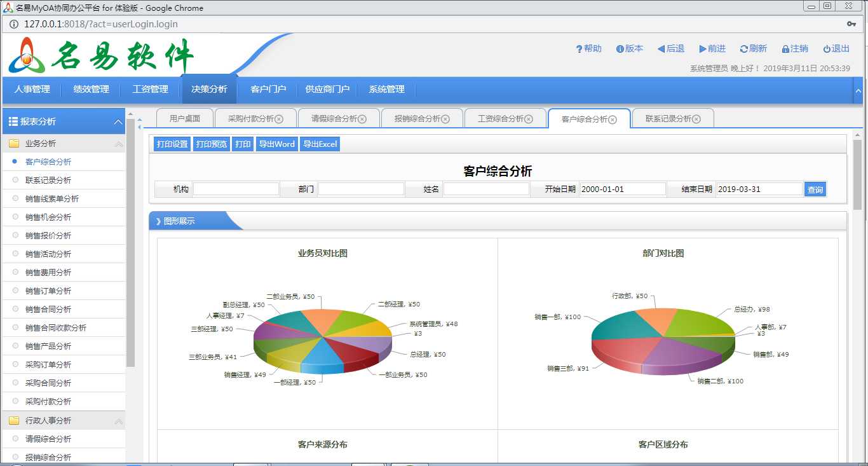Screen dimensions: 868x466
Task: Collapse the 报表分析 sidebar panel
Action: coord(118,122)
